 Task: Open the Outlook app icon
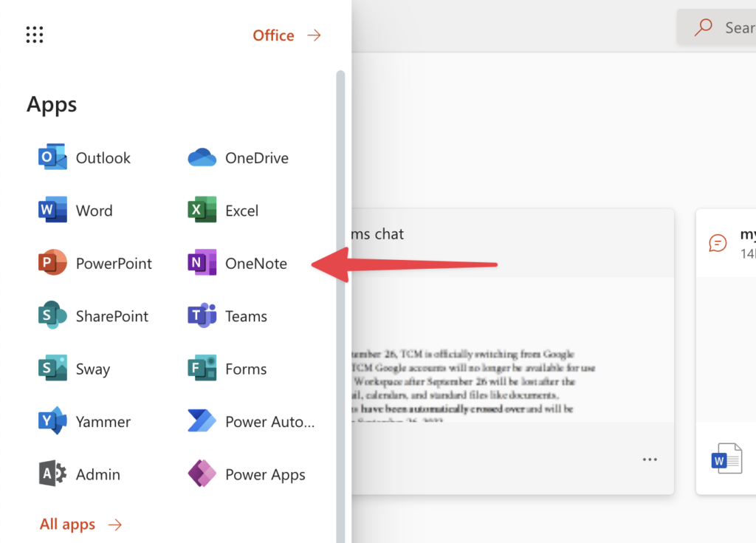click(x=52, y=157)
